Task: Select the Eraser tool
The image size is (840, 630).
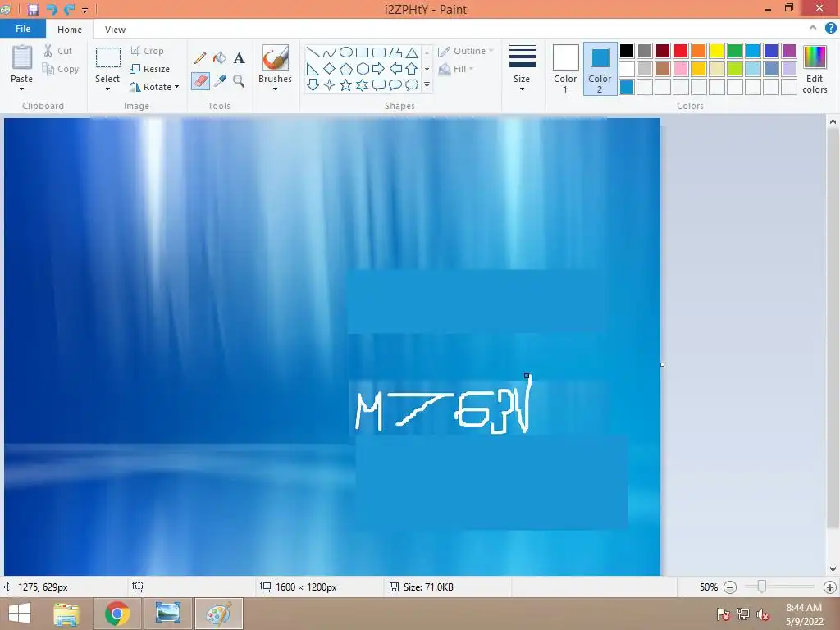Action: (x=200, y=81)
